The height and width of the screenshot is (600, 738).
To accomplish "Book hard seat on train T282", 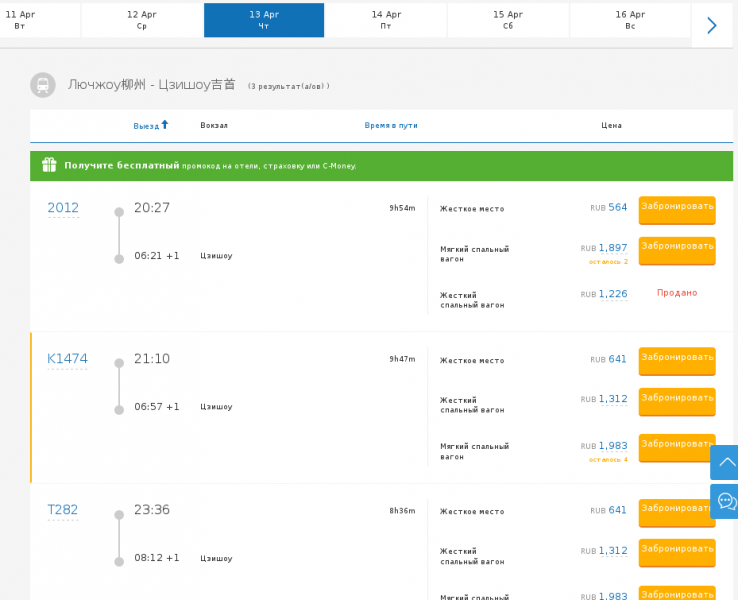I will (x=677, y=510).
